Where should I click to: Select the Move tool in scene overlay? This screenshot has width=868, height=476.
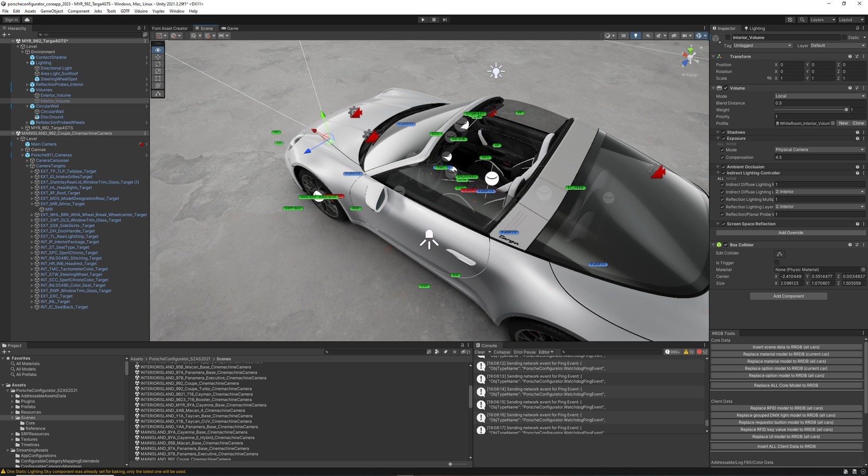pyautogui.click(x=158, y=57)
